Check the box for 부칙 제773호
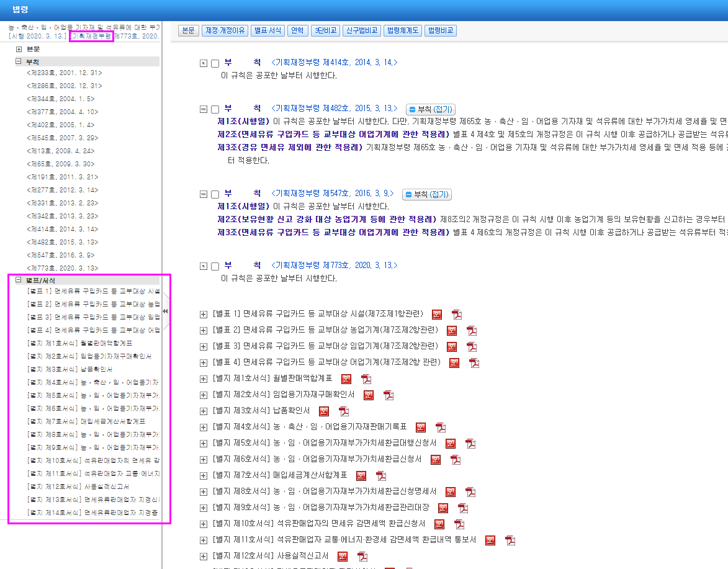 (x=215, y=266)
